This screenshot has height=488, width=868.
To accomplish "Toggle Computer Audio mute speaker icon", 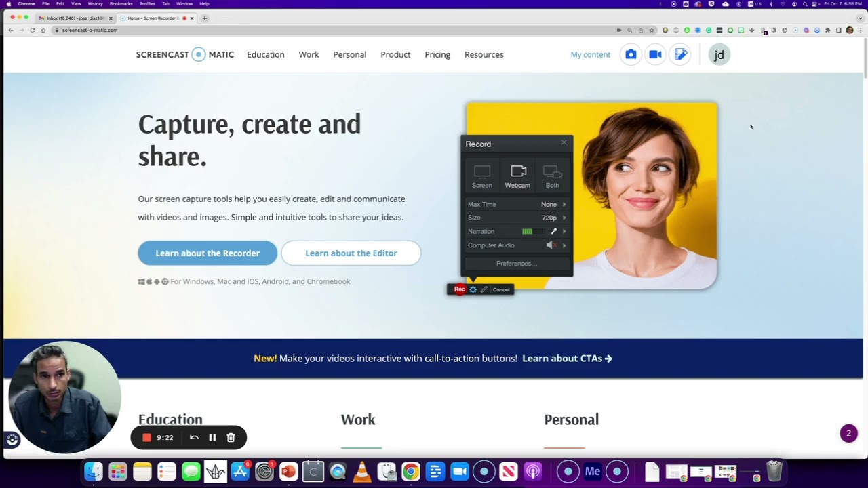I will (x=551, y=245).
